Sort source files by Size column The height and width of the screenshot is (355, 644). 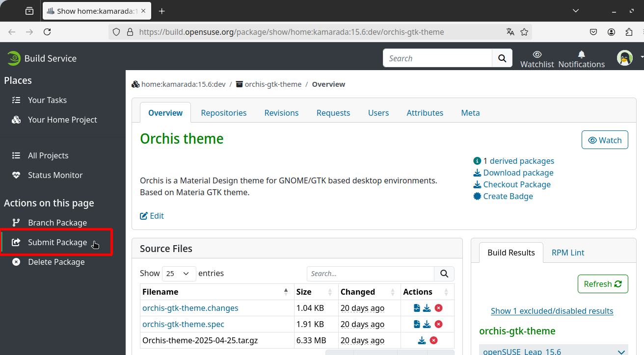(316, 292)
